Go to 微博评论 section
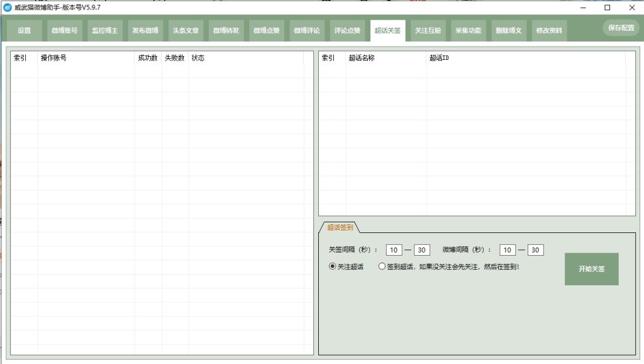644x364 pixels. point(306,29)
